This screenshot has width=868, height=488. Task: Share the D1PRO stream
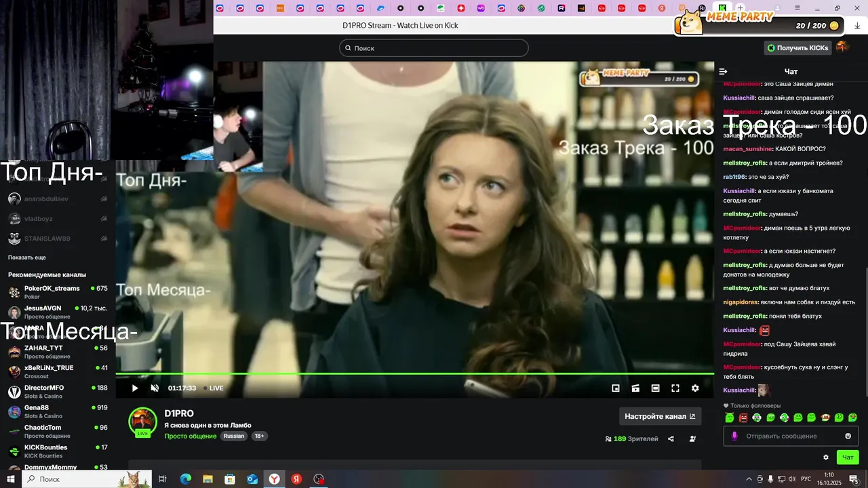[671, 439]
